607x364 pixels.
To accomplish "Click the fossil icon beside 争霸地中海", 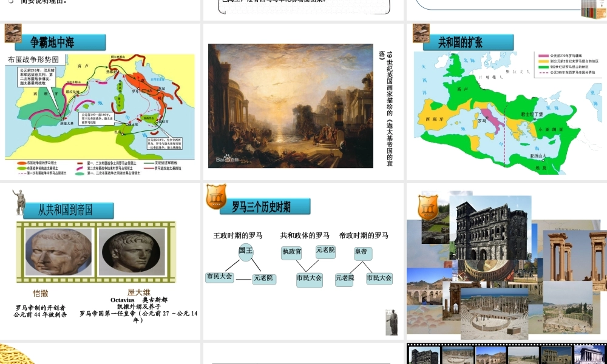I will click(13, 33).
